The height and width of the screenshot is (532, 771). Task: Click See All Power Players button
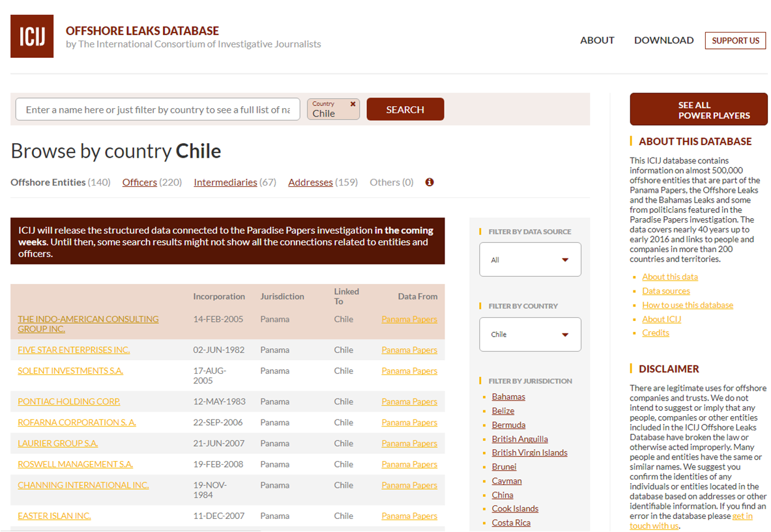tap(698, 109)
